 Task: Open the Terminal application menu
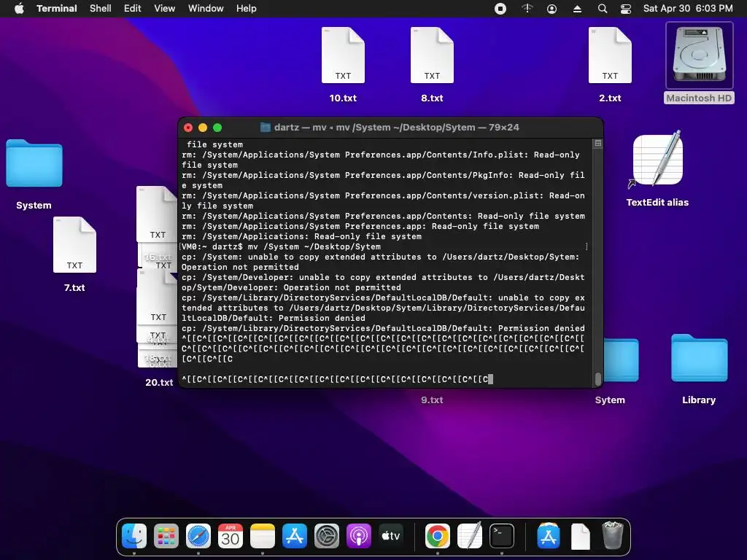[56, 8]
